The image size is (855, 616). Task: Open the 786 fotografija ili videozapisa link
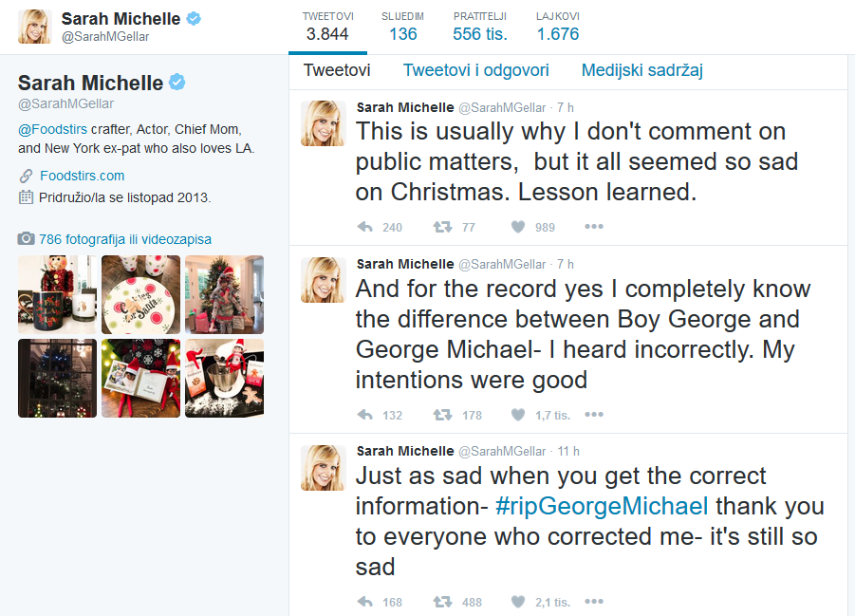(125, 239)
